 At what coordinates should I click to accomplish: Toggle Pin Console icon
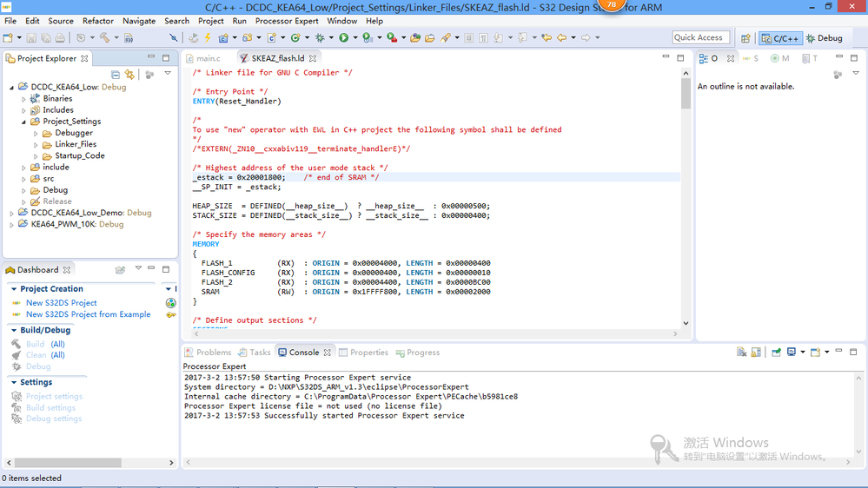point(776,352)
